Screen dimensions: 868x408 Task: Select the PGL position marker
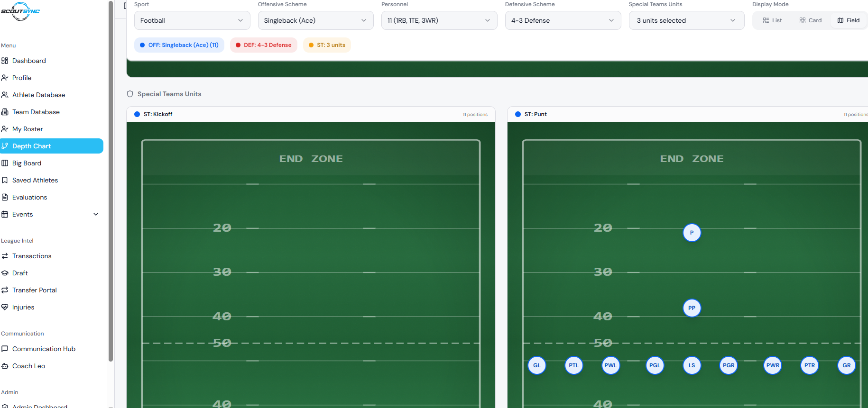655,365
